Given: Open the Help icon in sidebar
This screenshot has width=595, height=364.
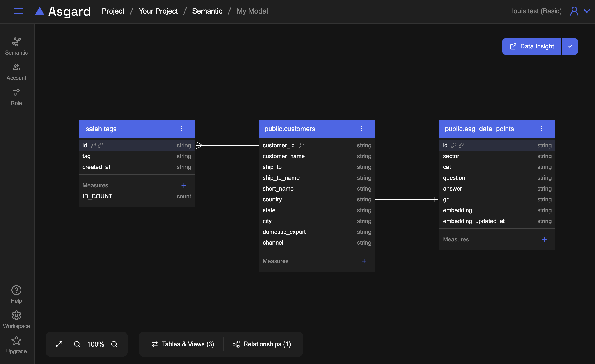Looking at the screenshot, I should coord(16,290).
